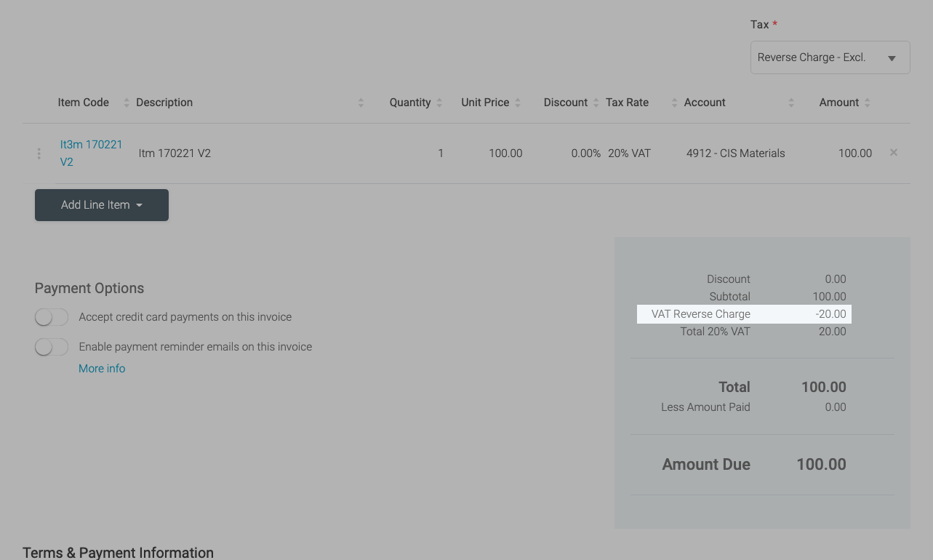933x560 pixels.
Task: Sort the Description column
Action: click(360, 103)
